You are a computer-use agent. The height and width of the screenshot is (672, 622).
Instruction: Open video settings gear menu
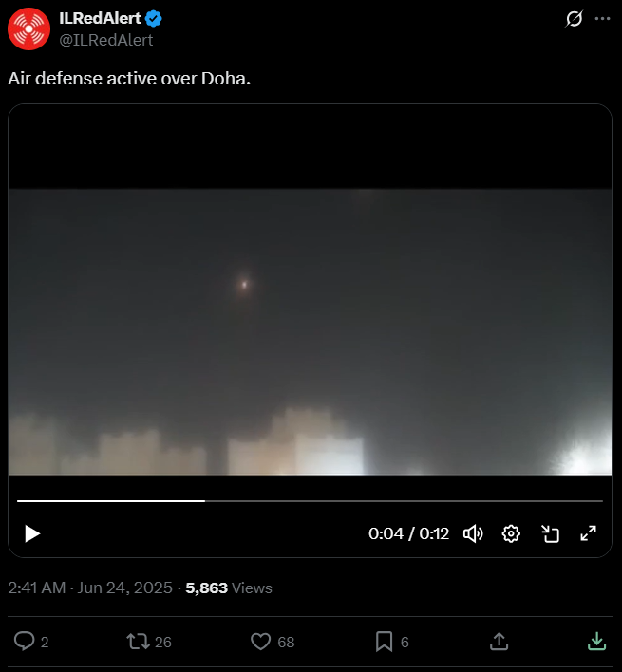[x=511, y=533]
